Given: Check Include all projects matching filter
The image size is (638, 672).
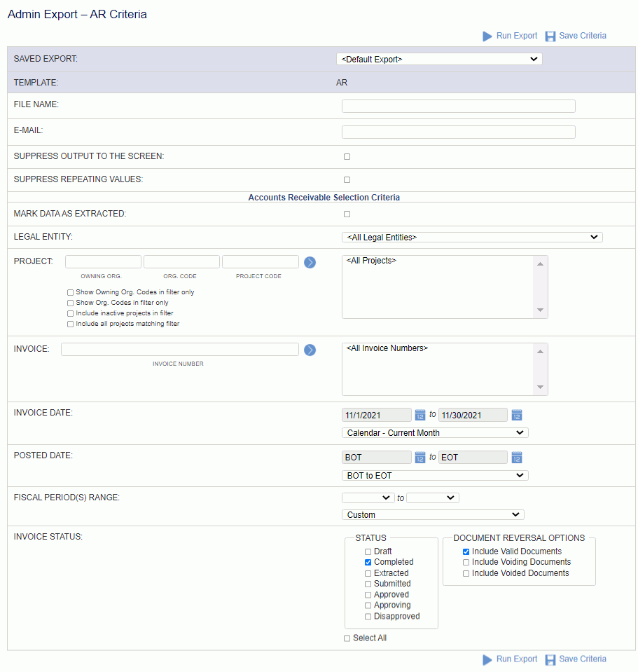Looking at the screenshot, I should [x=70, y=324].
